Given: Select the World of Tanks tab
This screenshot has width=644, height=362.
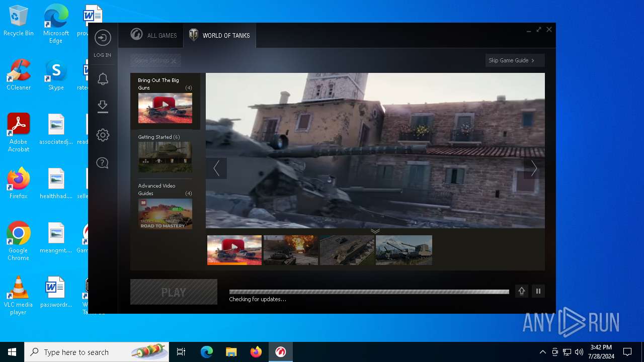Looking at the screenshot, I should [219, 35].
